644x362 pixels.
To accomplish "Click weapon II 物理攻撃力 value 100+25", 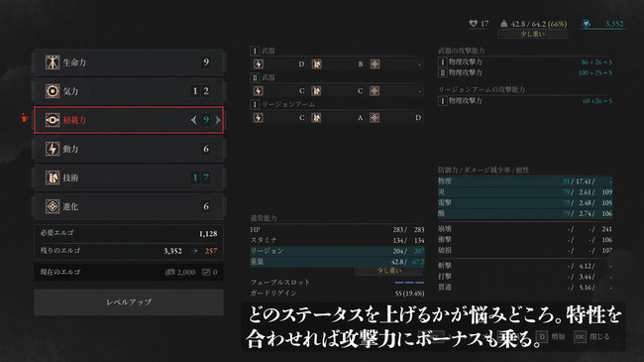I will click(x=595, y=72).
